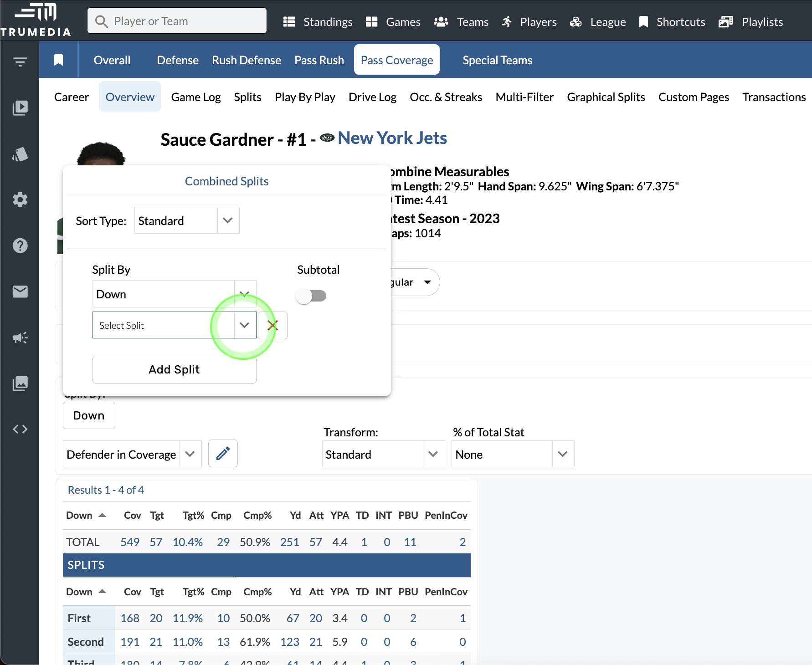Viewport: 812px width, 665px height.
Task: Open the Select Split dropdown
Action: click(244, 325)
